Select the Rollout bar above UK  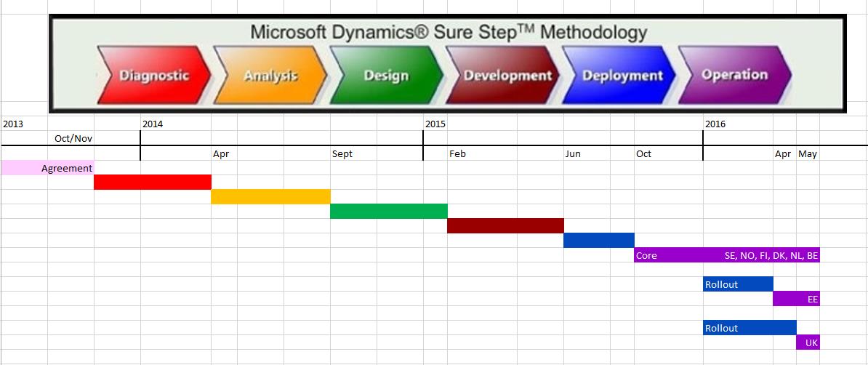(x=750, y=327)
